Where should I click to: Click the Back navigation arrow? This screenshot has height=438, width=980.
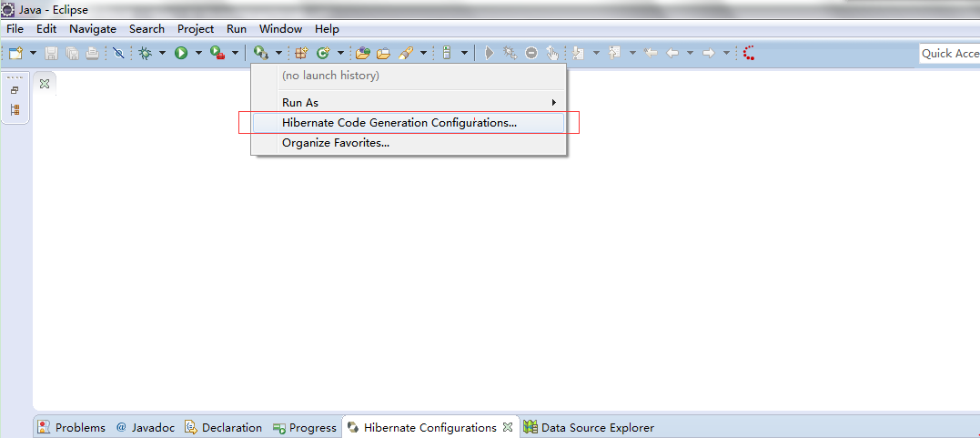(672, 53)
